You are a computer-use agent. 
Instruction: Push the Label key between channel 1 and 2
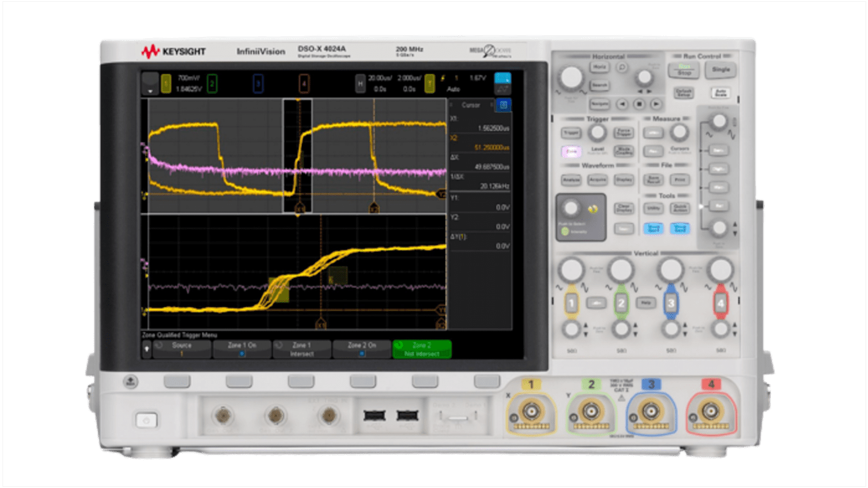tap(596, 303)
